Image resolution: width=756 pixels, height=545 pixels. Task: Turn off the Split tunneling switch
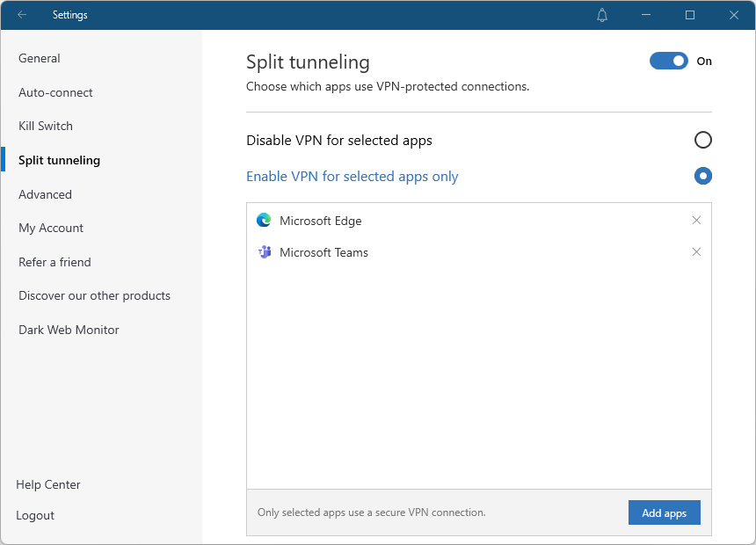[668, 61]
